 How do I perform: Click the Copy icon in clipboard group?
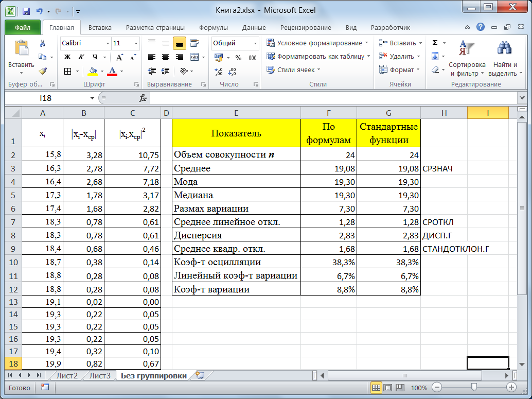point(42,57)
